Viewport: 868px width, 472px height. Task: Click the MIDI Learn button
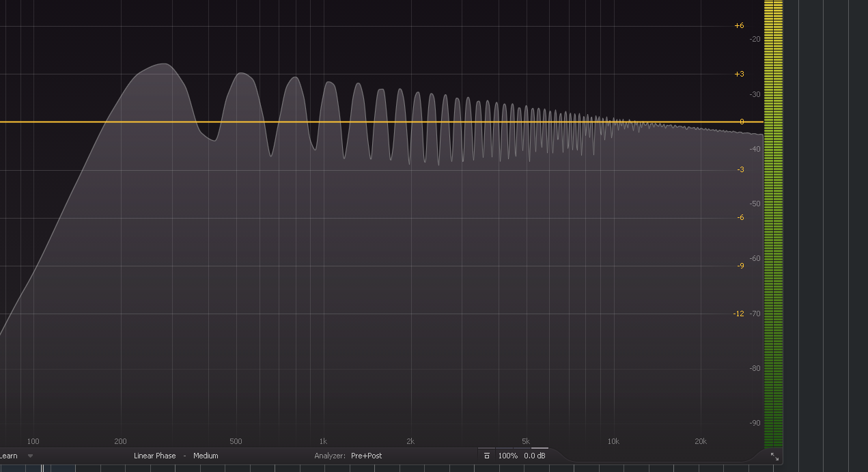(x=8, y=456)
